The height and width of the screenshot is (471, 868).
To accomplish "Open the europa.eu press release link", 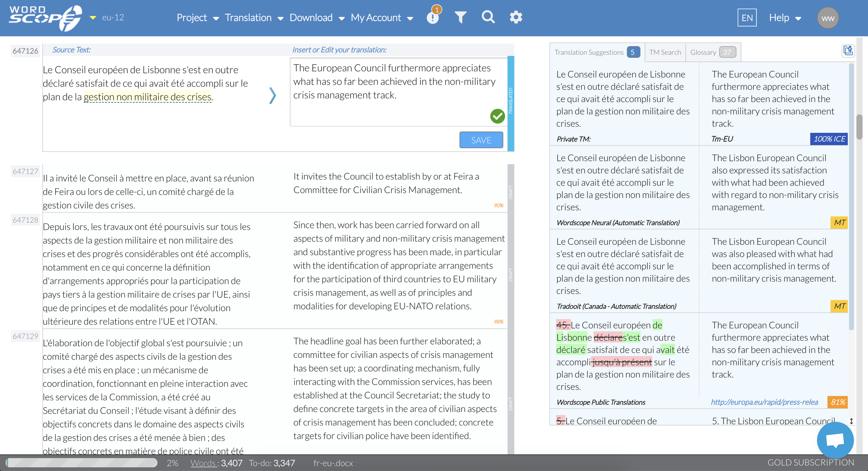I will point(764,402).
